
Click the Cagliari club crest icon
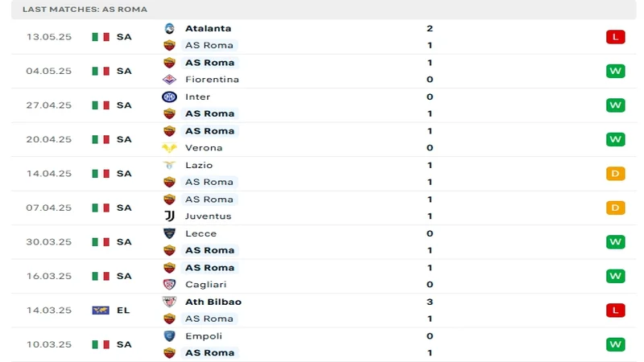coord(169,285)
